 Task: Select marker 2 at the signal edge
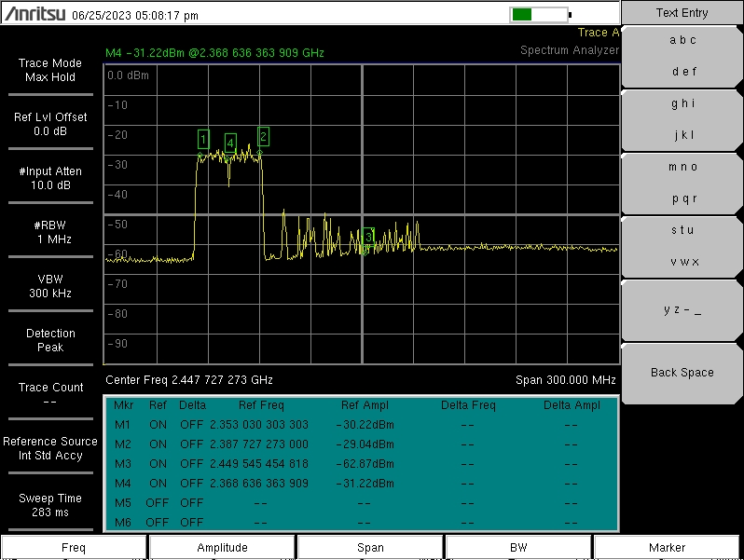click(x=263, y=136)
